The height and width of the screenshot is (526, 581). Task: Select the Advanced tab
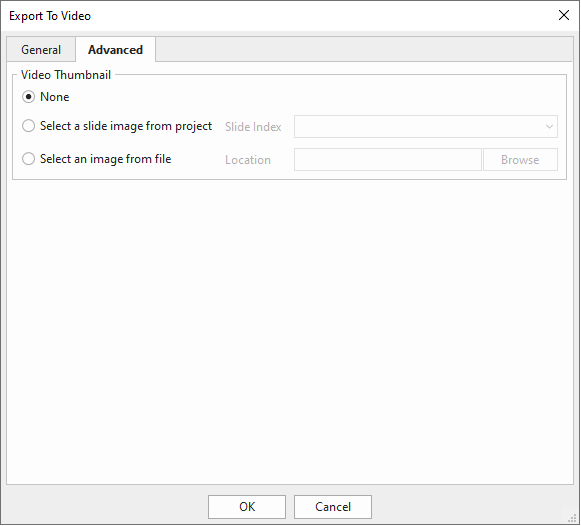point(116,50)
